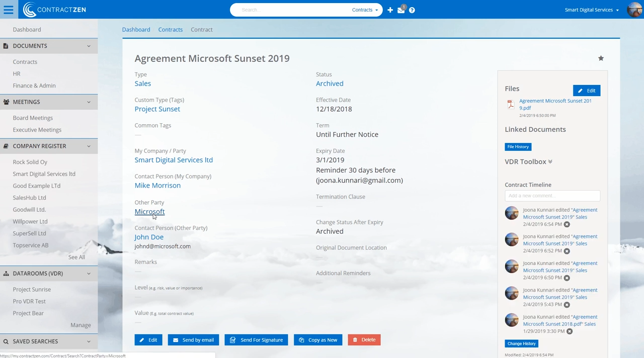Image resolution: width=644 pixels, height=358 pixels.
Task: Open the Contracts search scope dropdown
Action: click(x=365, y=10)
